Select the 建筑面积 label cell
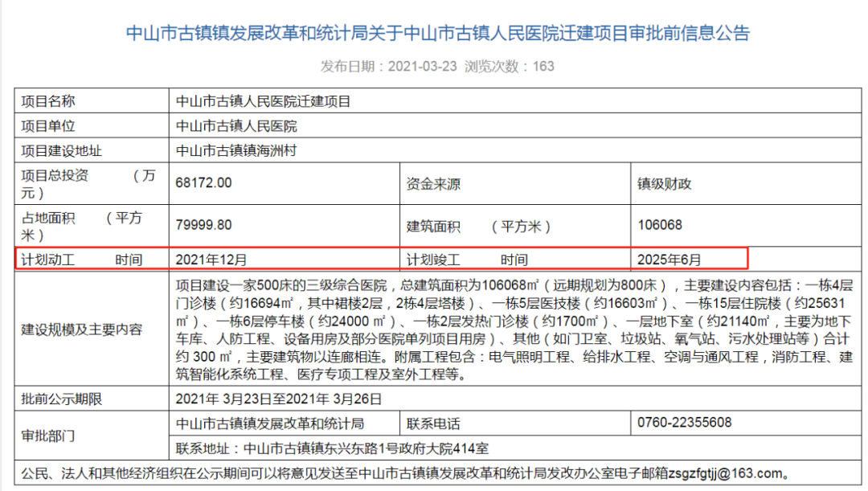 click(x=515, y=226)
